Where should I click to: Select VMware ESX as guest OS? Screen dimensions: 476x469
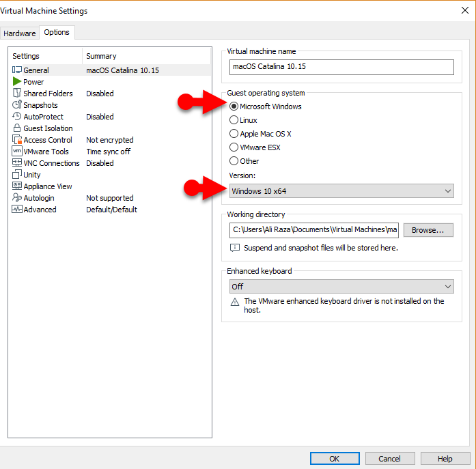(x=234, y=147)
